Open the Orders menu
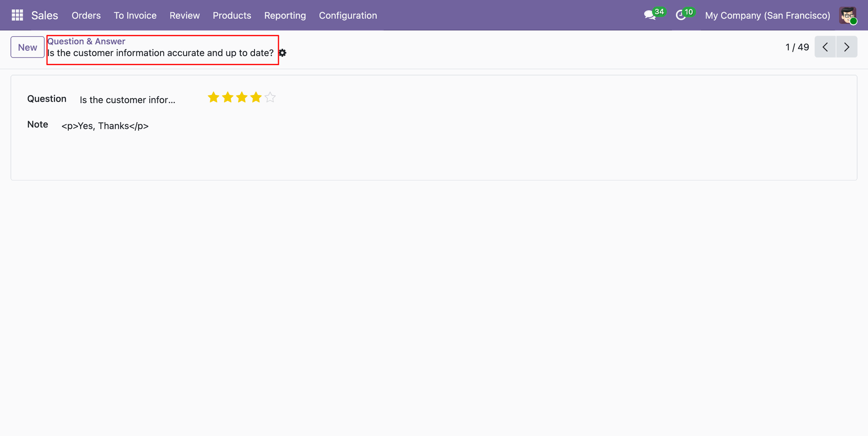Image resolution: width=868 pixels, height=436 pixels. click(x=86, y=15)
